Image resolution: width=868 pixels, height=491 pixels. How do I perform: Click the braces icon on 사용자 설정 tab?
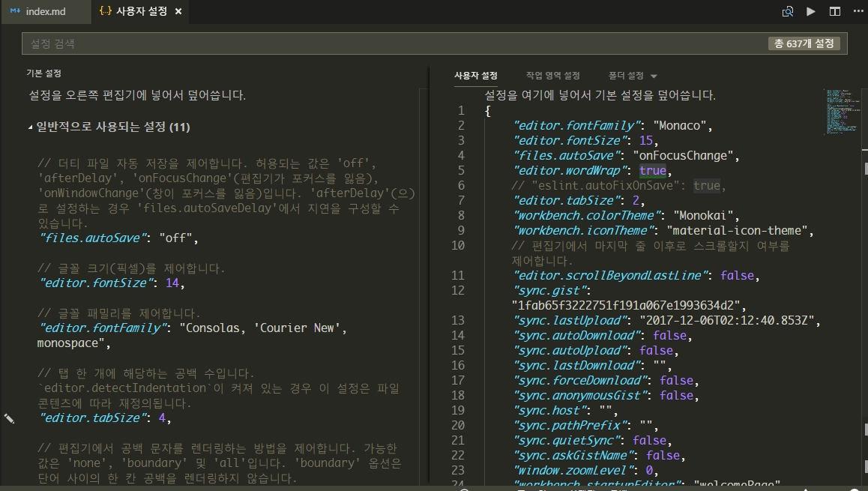105,11
